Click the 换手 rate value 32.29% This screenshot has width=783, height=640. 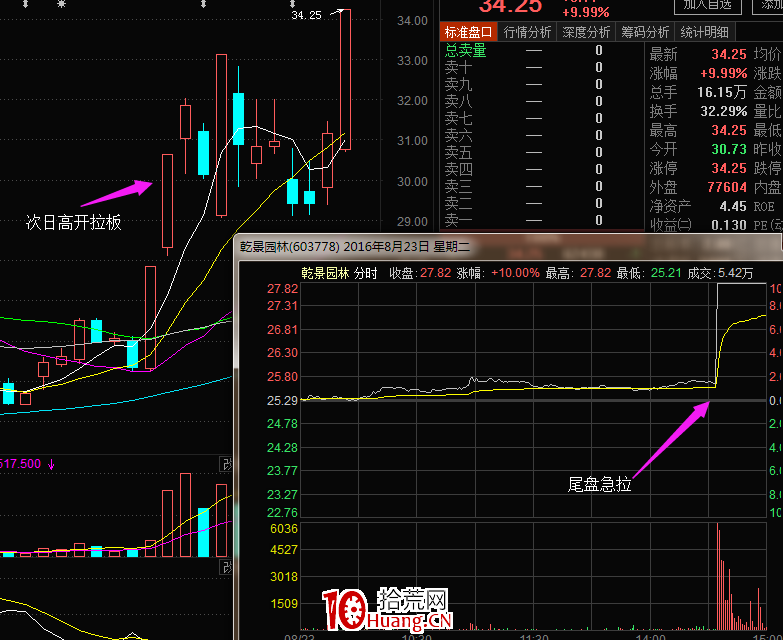(724, 111)
